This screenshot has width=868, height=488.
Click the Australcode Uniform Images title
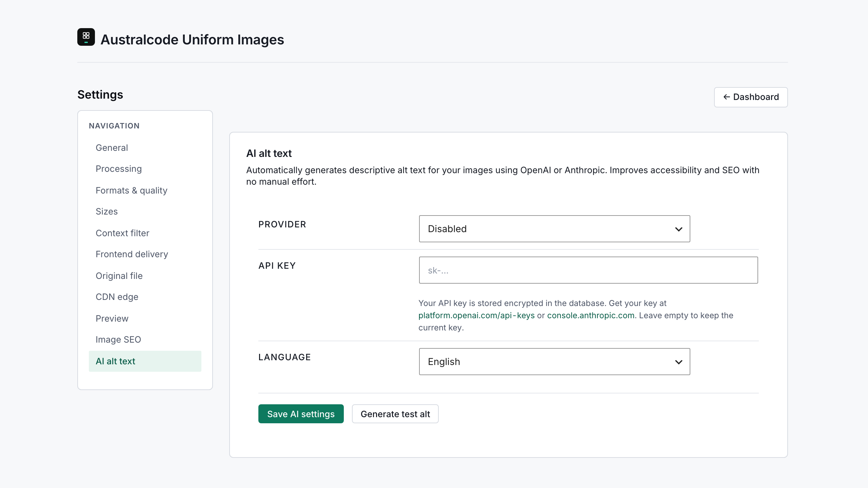pos(192,40)
